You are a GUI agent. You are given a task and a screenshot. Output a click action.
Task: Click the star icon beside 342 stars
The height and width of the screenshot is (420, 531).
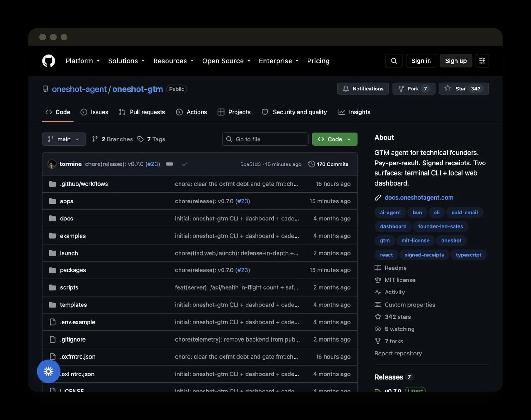tap(378, 317)
